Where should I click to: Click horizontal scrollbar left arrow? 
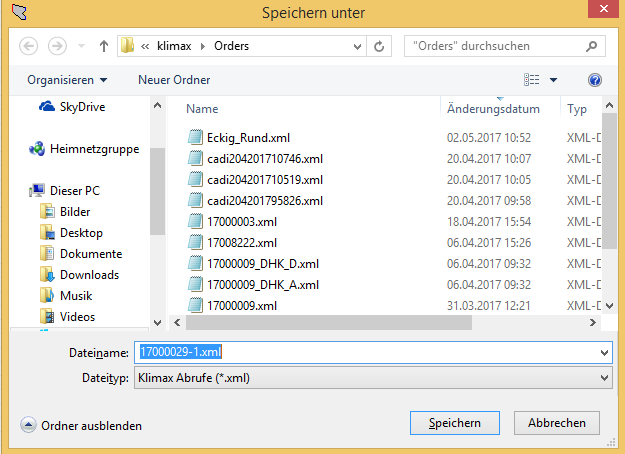177,322
